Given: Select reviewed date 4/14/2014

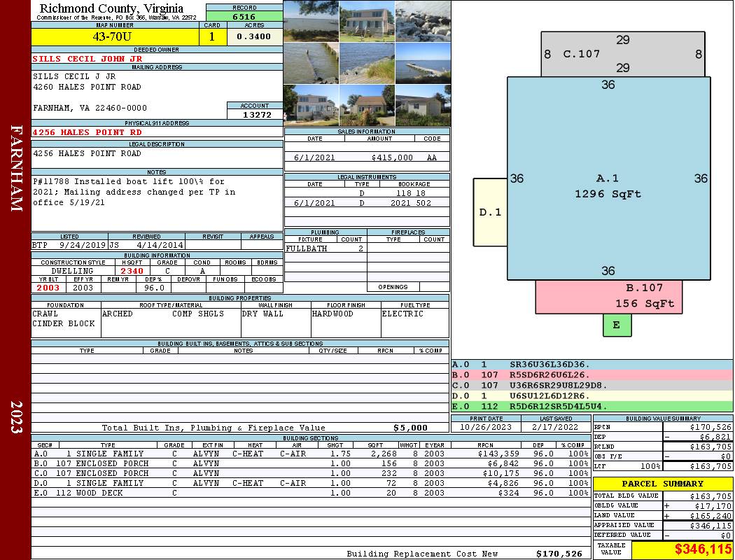Looking at the screenshot, I should (x=160, y=244).
